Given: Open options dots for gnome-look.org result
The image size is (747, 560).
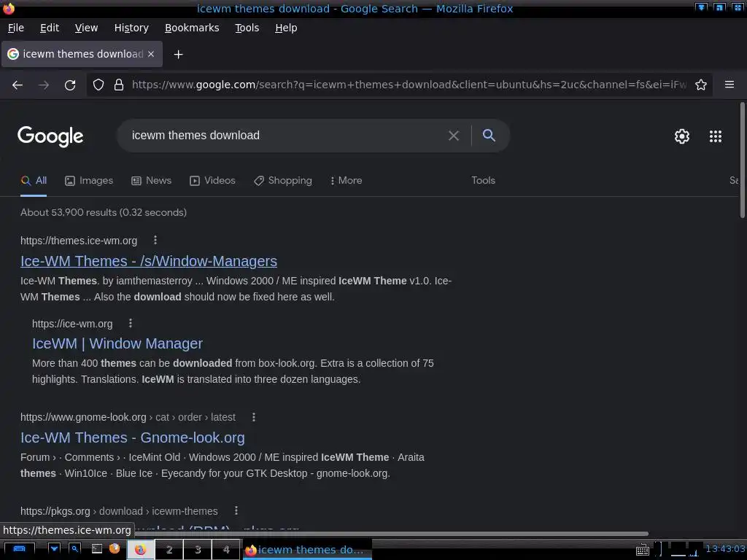Looking at the screenshot, I should tap(254, 417).
